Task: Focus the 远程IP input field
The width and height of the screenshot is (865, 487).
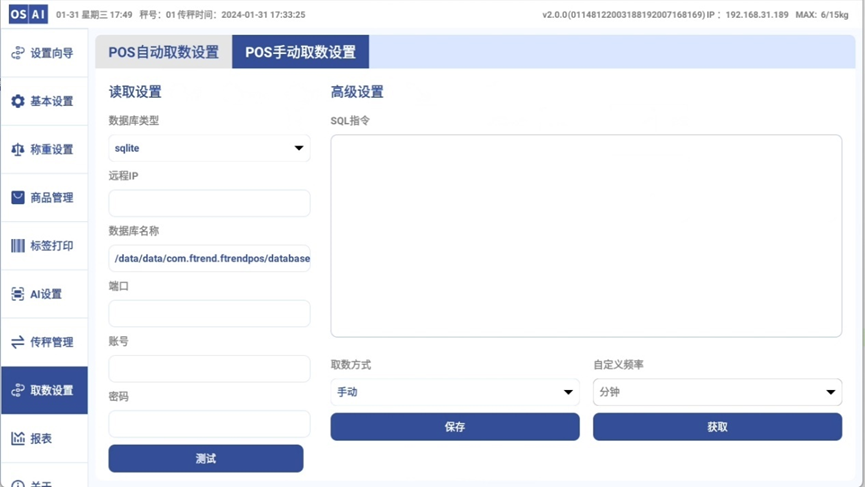Action: 209,203
